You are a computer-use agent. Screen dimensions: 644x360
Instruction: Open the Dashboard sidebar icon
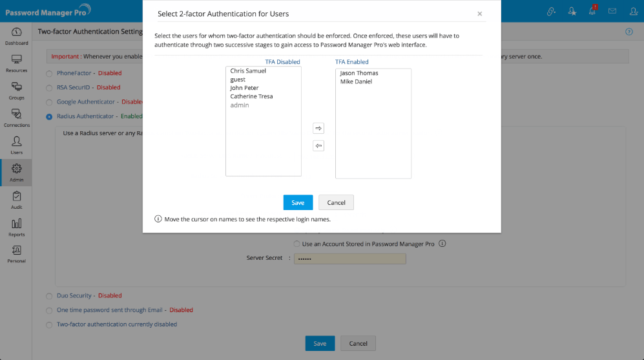(x=16, y=36)
